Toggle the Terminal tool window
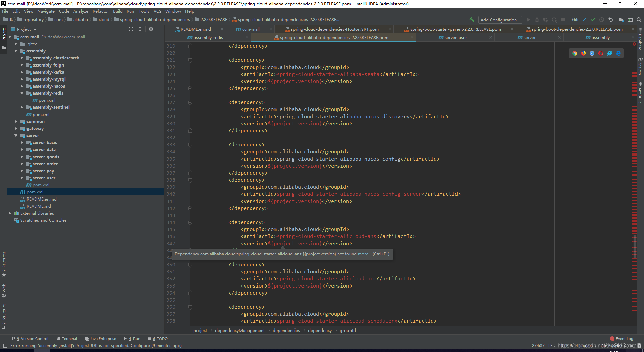The image size is (644, 352). (x=67, y=339)
